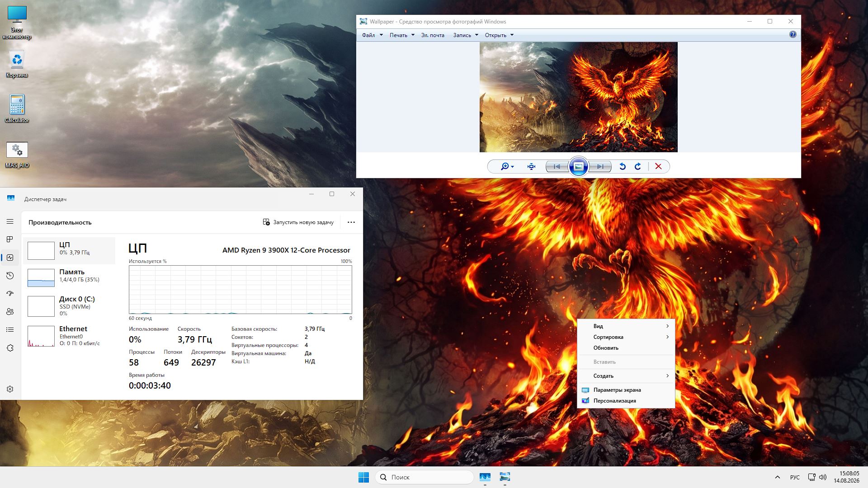Click Запустить новую задачу button
Viewport: 868px width, 488px height.
click(298, 222)
